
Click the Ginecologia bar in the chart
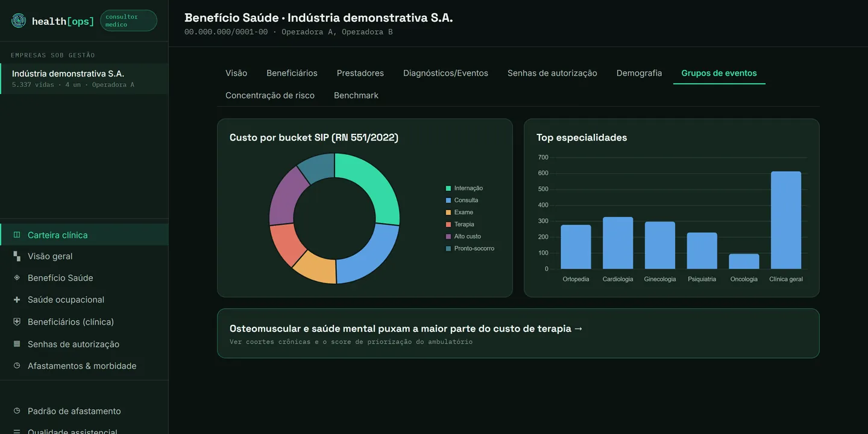pos(660,245)
